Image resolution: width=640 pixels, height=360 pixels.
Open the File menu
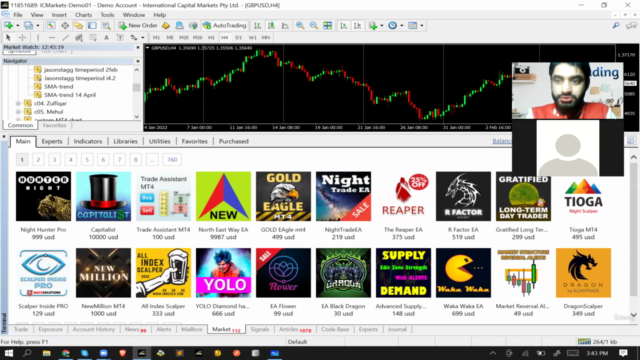tap(18, 15)
